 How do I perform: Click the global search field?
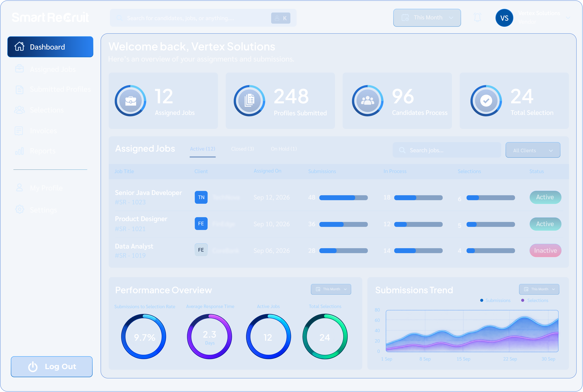pos(203,18)
